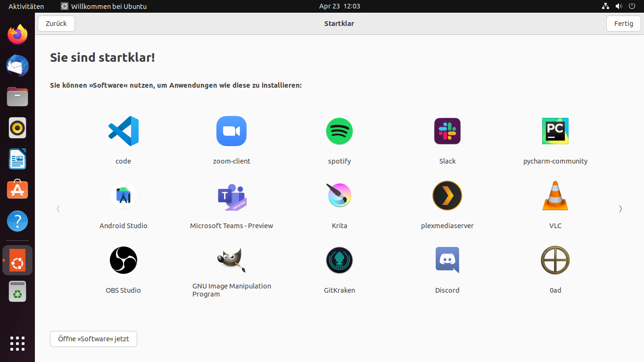The height and width of the screenshot is (362, 644).
Task: Click the 'pycharm-community' label
Action: [555, 161]
